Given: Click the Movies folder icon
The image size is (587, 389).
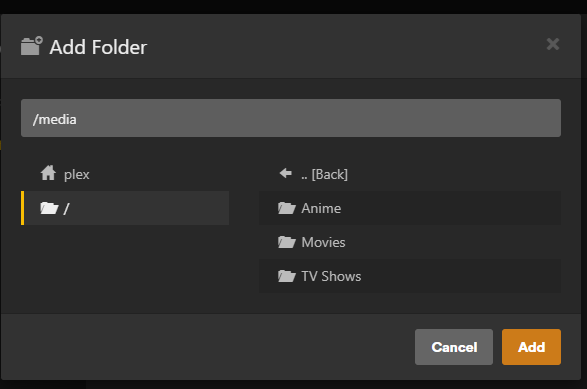Looking at the screenshot, I should (287, 242).
